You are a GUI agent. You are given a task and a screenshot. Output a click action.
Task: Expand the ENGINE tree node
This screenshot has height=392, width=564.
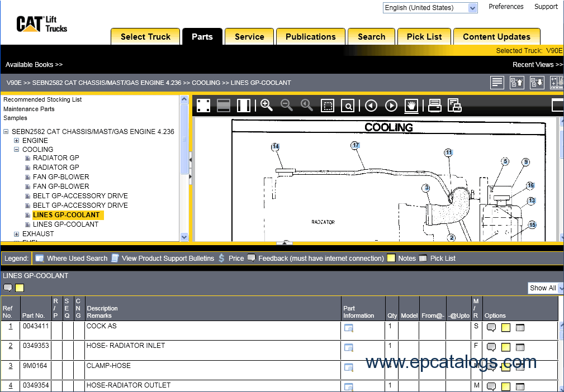(17, 141)
